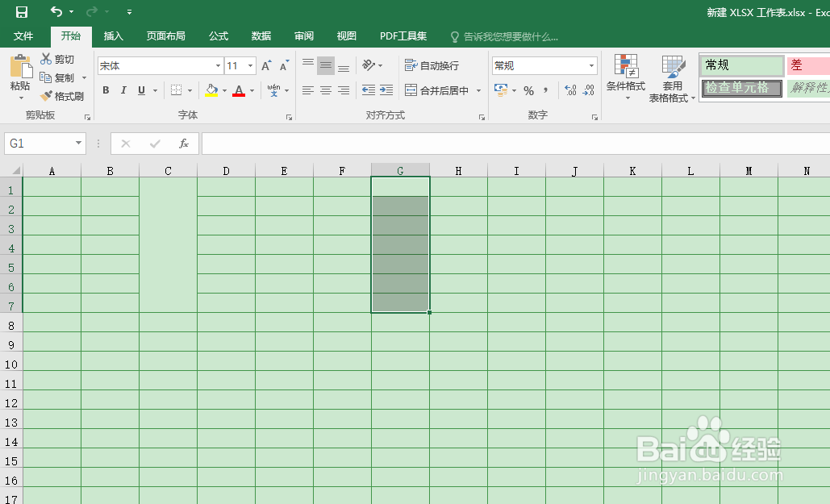Apply the 常规 cell style swatch
The width and height of the screenshot is (830, 504).
pyautogui.click(x=741, y=65)
